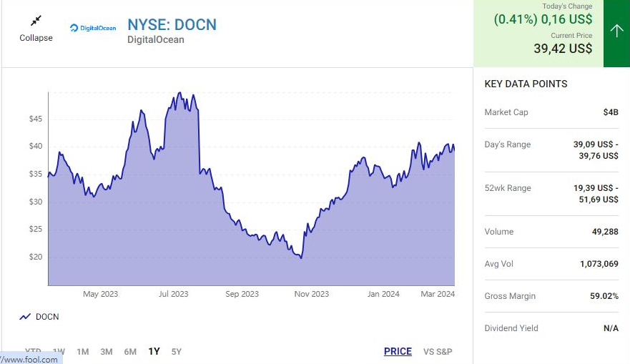The height and width of the screenshot is (364, 630).
Task: Click the DigitalOcean logo
Action: pos(93,28)
